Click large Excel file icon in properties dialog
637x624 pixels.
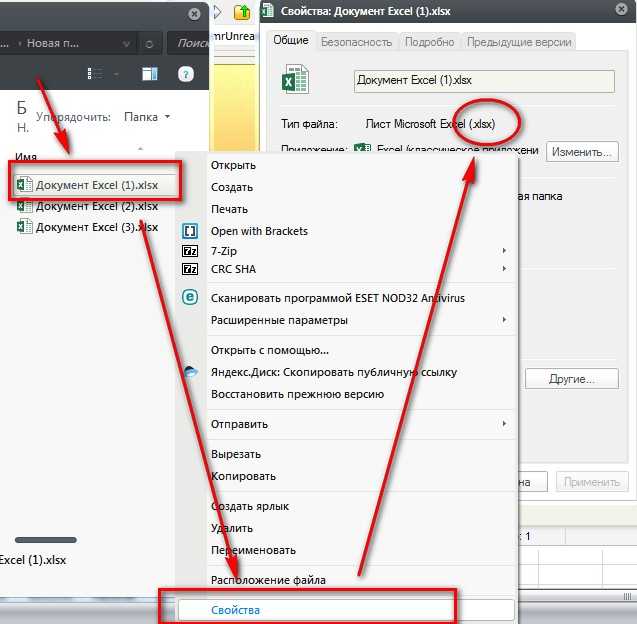tap(295, 79)
